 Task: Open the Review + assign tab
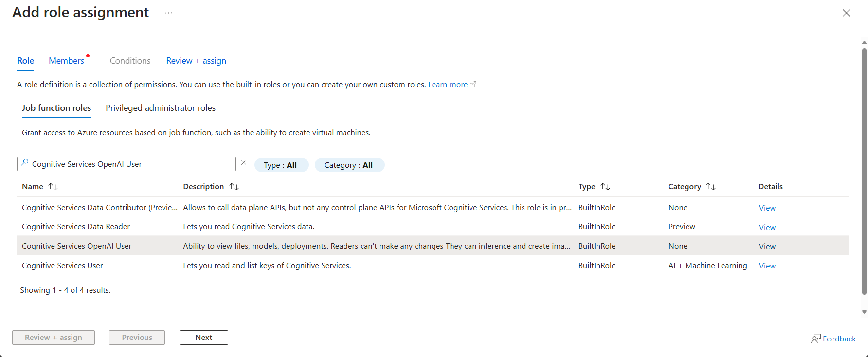[196, 61]
